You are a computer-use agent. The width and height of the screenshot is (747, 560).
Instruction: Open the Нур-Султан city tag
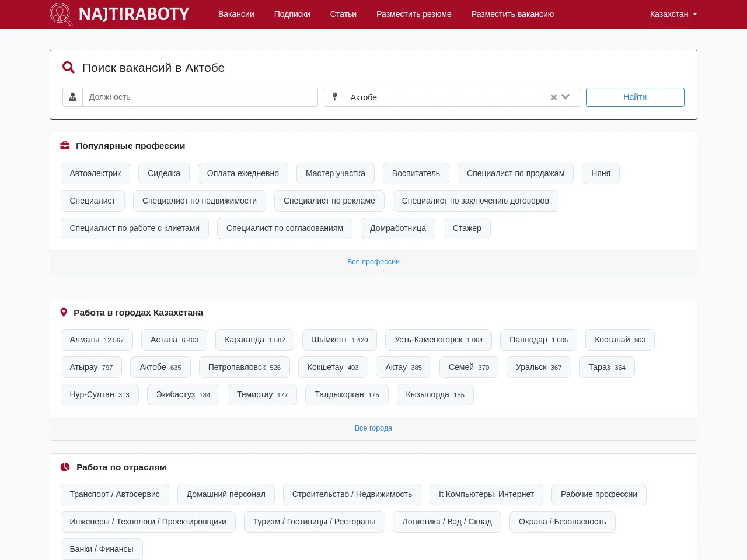(100, 394)
